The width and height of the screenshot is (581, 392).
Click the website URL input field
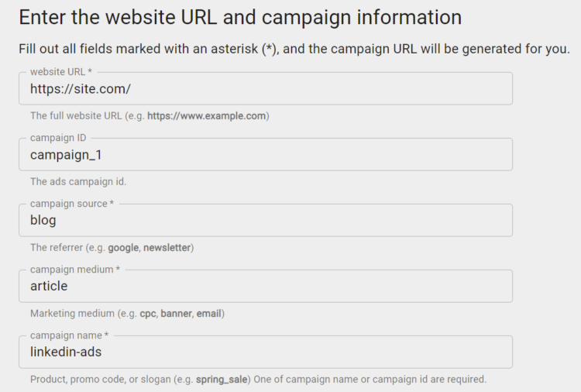tap(265, 89)
